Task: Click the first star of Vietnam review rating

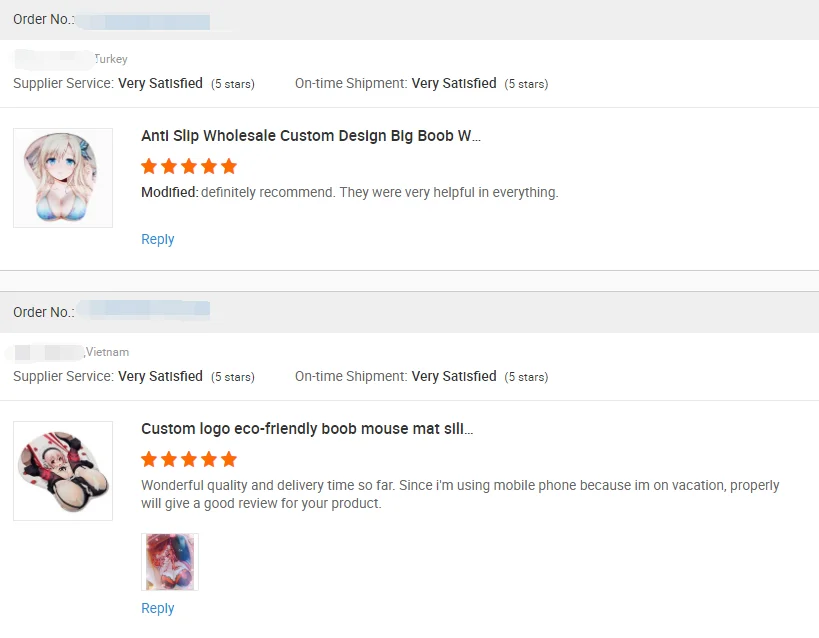Action: pos(149,459)
